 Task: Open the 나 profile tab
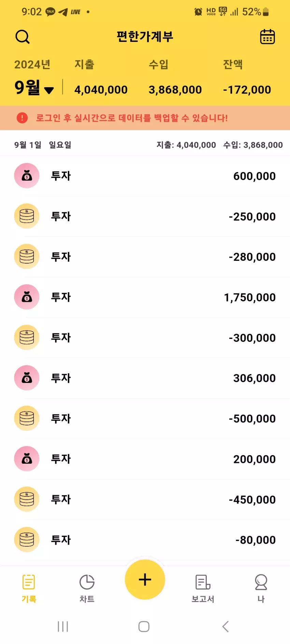(x=261, y=588)
